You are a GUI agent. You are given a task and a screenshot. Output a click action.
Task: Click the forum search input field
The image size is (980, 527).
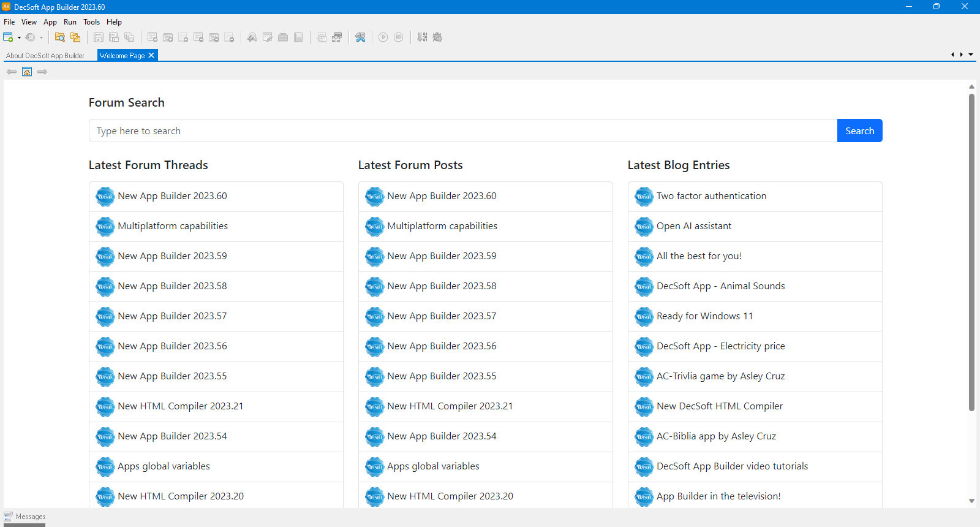coord(463,131)
